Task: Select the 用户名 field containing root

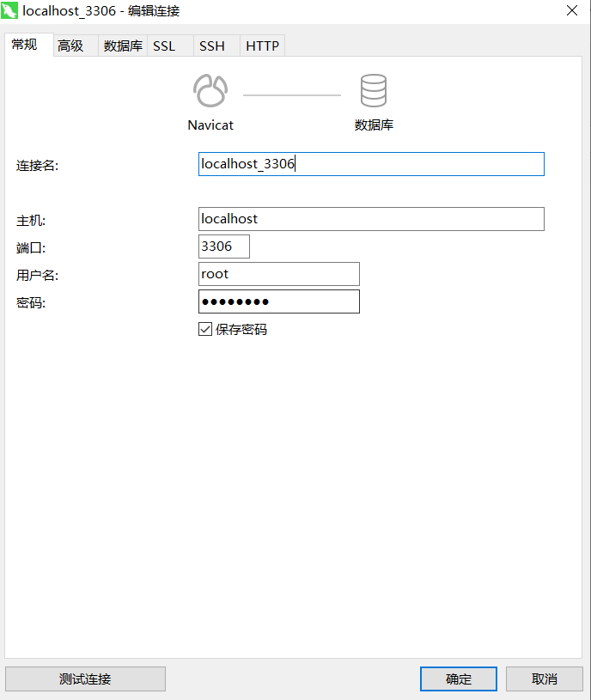Action: tap(278, 274)
